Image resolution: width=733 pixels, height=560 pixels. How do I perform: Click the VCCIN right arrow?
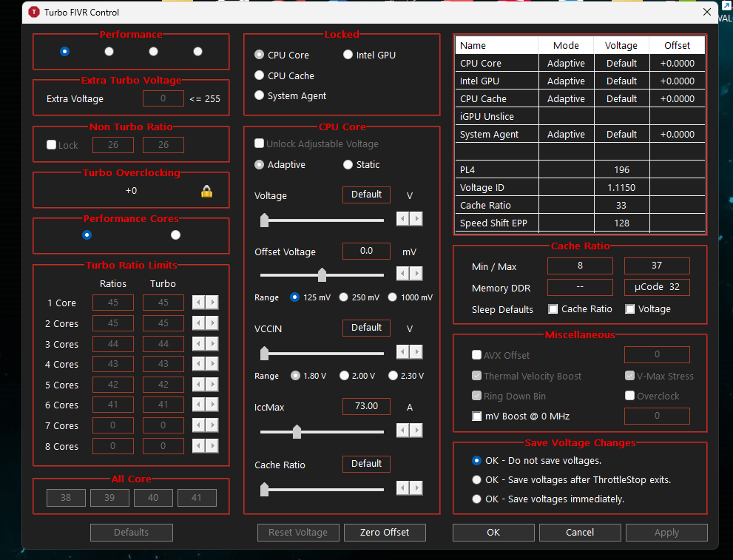(x=416, y=351)
